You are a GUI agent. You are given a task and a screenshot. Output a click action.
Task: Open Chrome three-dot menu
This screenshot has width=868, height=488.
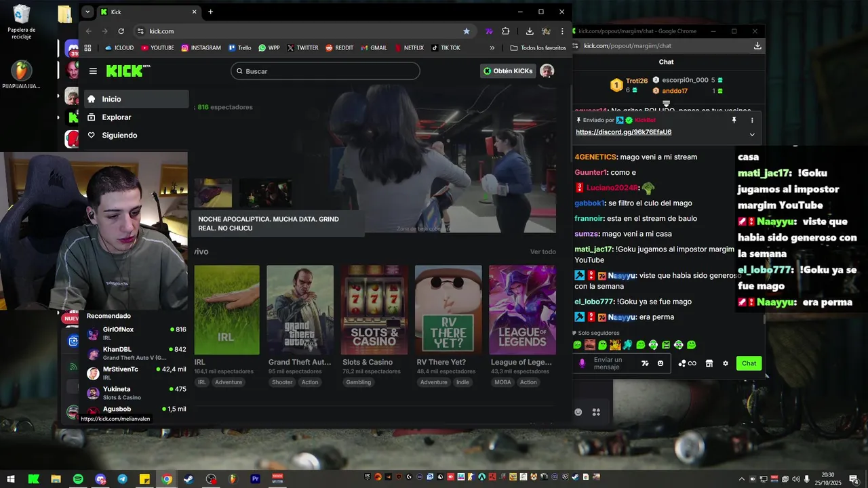click(x=562, y=31)
